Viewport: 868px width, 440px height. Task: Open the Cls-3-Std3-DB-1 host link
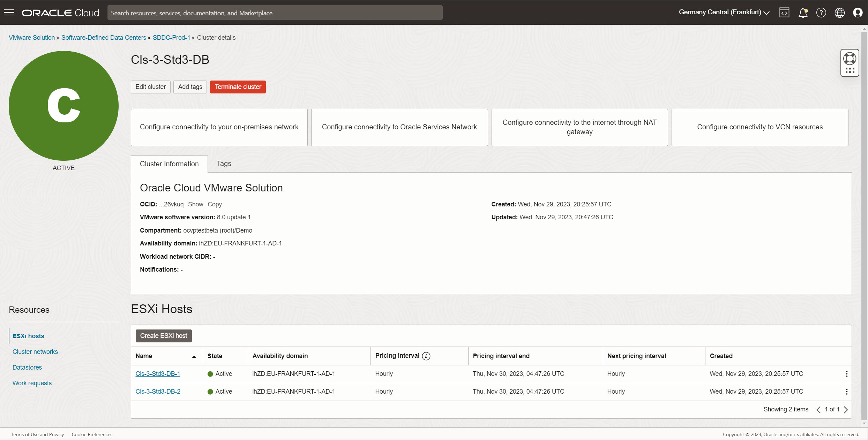click(158, 373)
